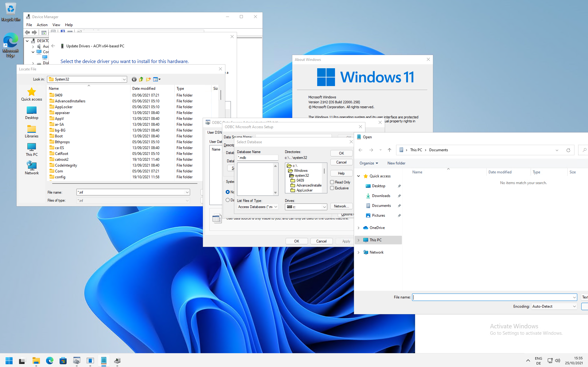
Task: Select Network in Locate File sidebar
Action: [x=32, y=168]
